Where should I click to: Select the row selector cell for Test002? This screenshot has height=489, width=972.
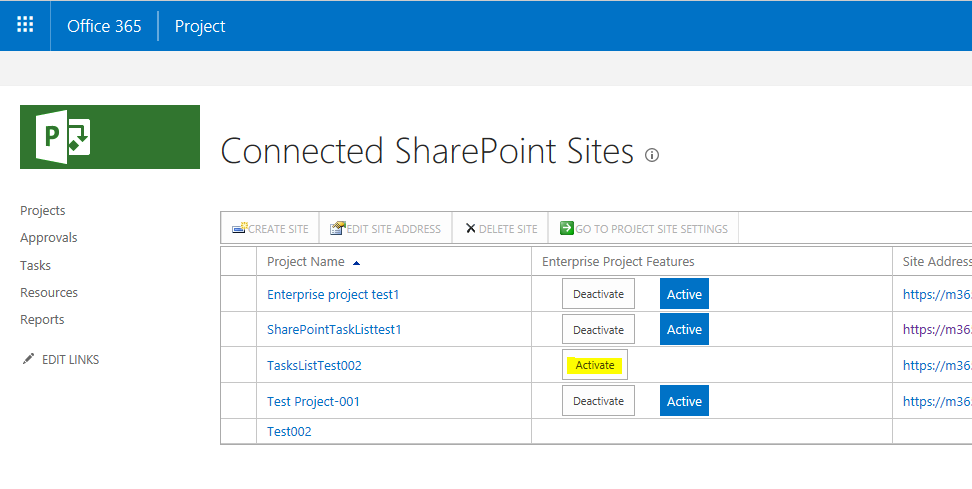point(239,431)
